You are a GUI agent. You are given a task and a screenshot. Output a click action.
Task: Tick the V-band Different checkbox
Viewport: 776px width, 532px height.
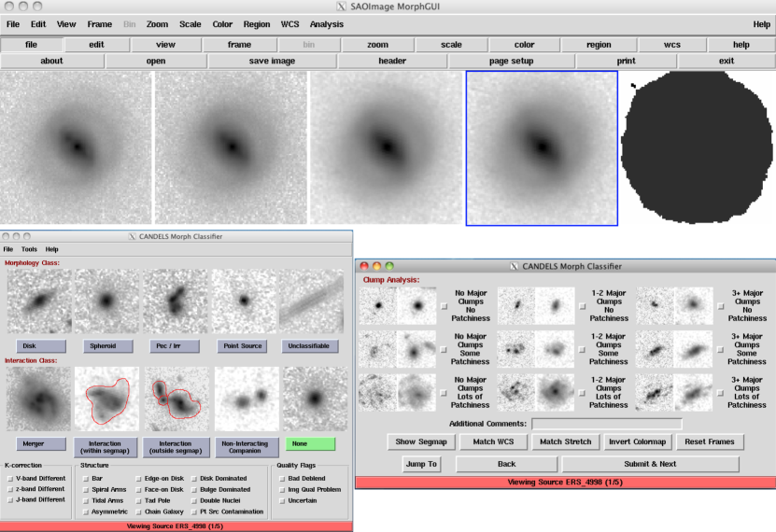coord(10,478)
